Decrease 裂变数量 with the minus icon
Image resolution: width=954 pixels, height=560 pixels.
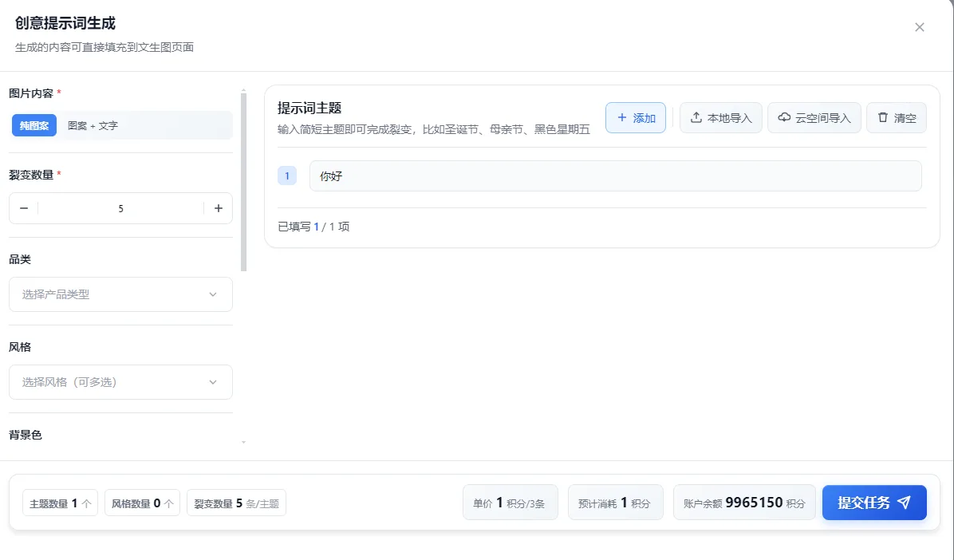click(24, 208)
